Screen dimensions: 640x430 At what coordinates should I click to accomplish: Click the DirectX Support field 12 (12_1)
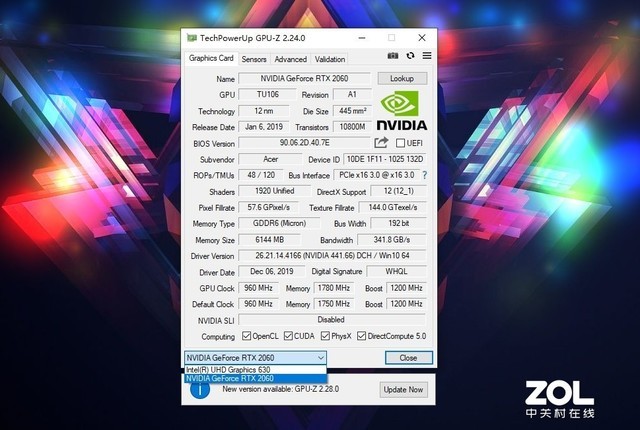pos(398,191)
